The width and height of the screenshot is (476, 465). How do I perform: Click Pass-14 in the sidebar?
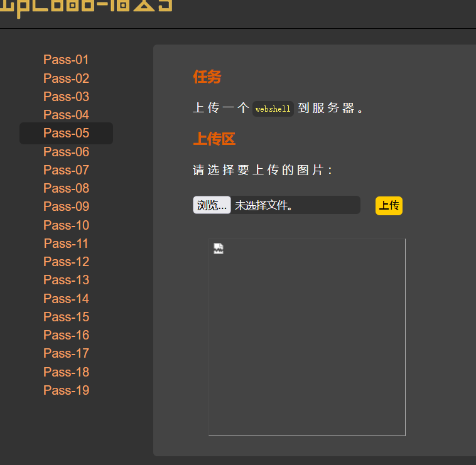66,299
